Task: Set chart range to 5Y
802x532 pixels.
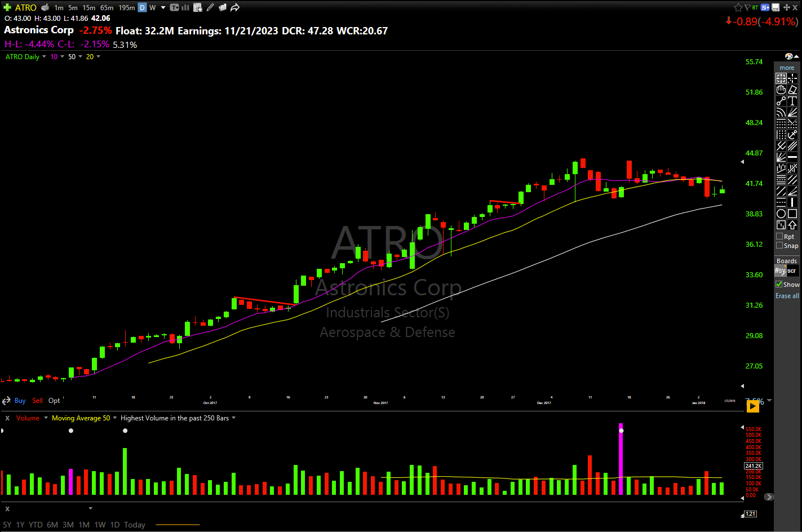Action: tap(7, 525)
